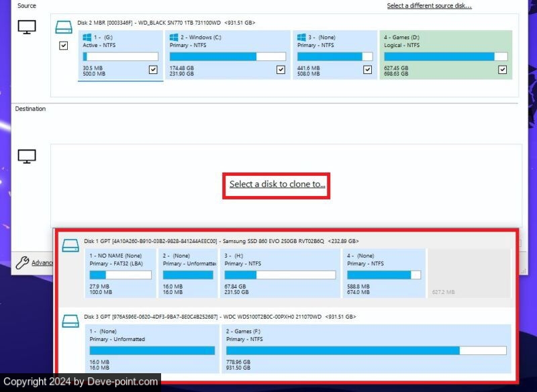The image size is (537, 392).
Task: Select Disk 1 unallocated 627.2 MB space
Action: [468, 274]
